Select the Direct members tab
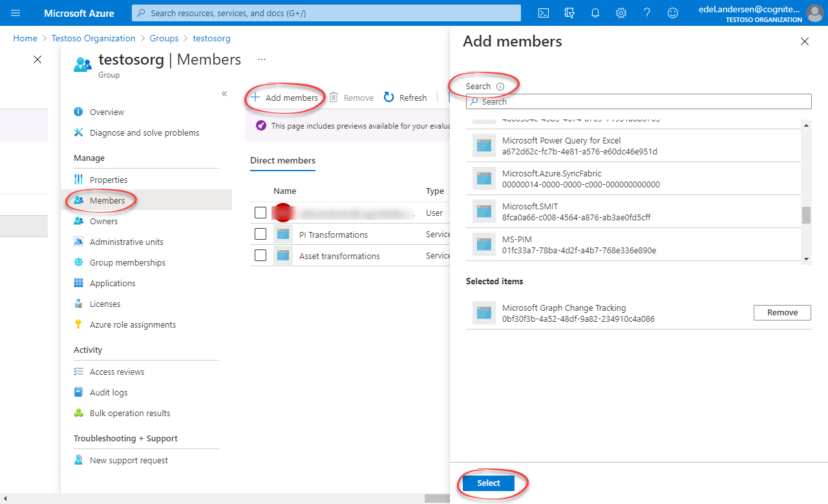The height and width of the screenshot is (504, 828). point(282,161)
